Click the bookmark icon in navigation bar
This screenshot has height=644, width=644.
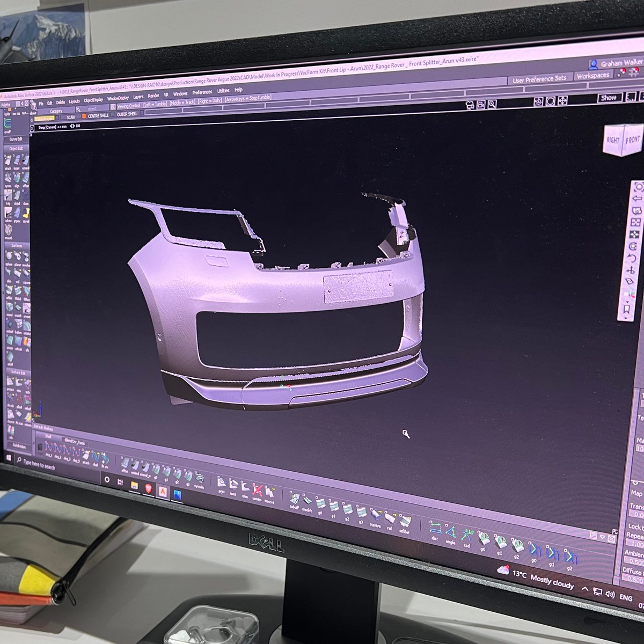(x=627, y=309)
